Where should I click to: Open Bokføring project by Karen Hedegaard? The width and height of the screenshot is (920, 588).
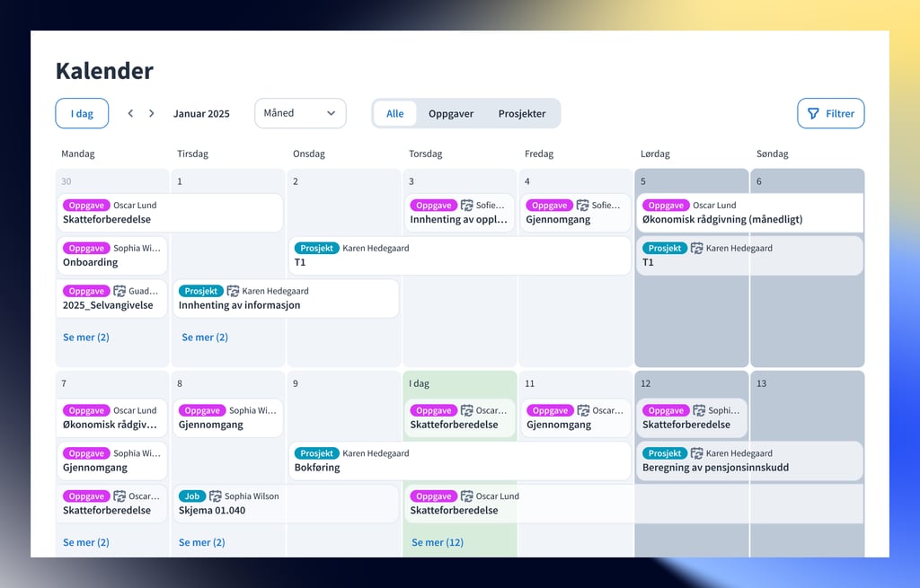[x=460, y=461]
